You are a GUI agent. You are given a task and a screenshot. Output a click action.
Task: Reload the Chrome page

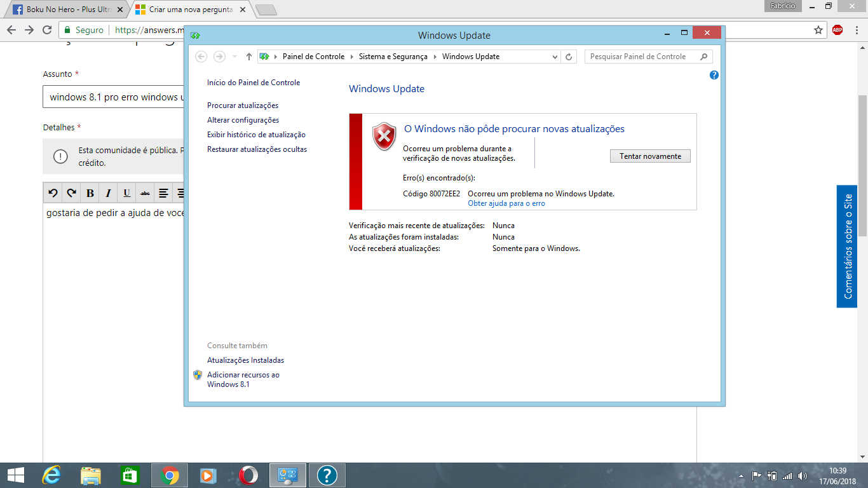click(46, 30)
